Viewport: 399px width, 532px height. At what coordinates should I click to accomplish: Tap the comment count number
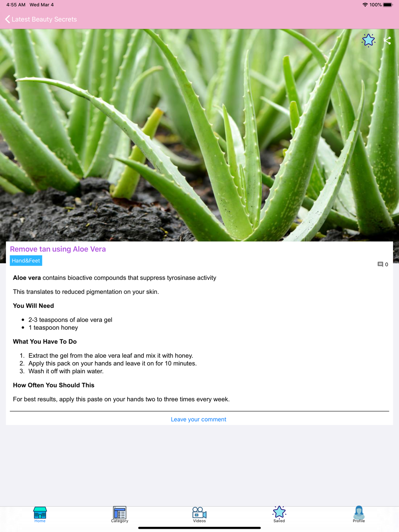[x=387, y=264]
